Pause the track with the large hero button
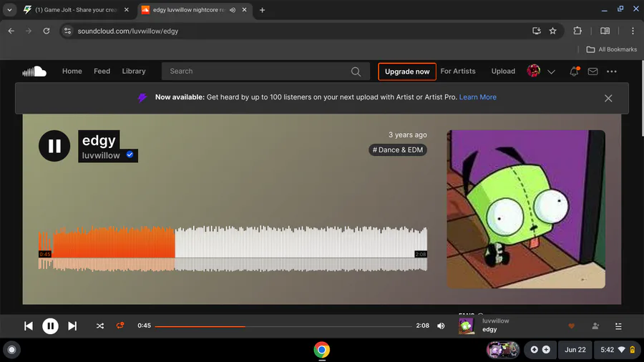Image resolution: width=644 pixels, height=362 pixels. pos(54,146)
